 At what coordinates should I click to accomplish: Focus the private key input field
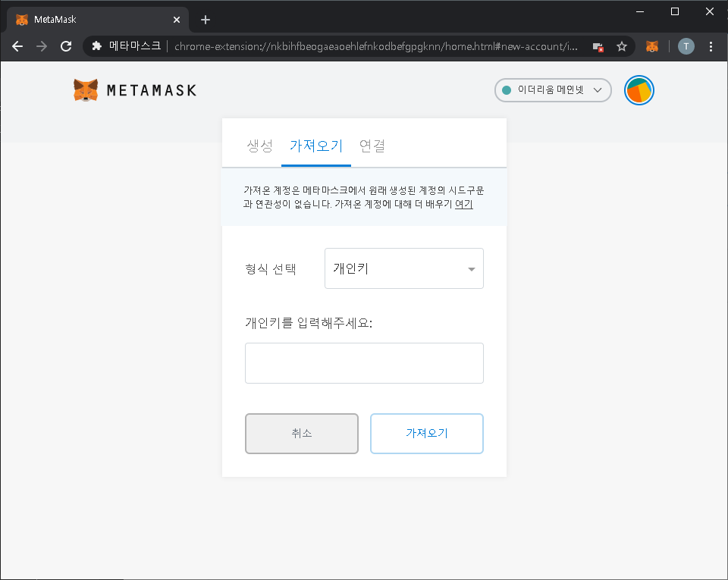click(364, 363)
